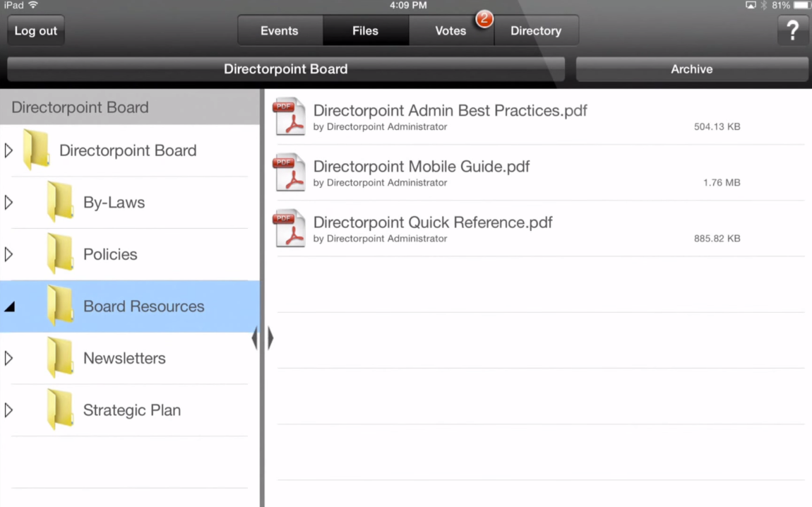Click author line under Quick Reference file
The image size is (812, 507).
(380, 238)
